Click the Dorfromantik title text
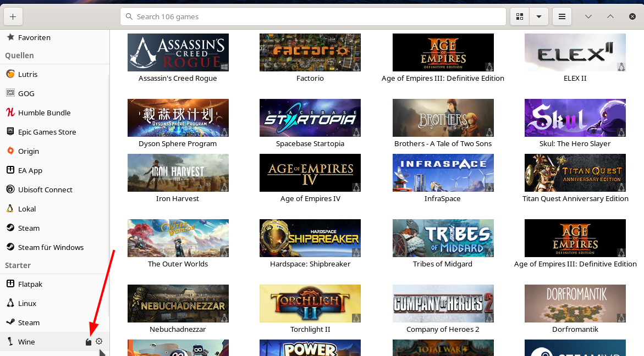This screenshot has width=644, height=356. [575, 329]
